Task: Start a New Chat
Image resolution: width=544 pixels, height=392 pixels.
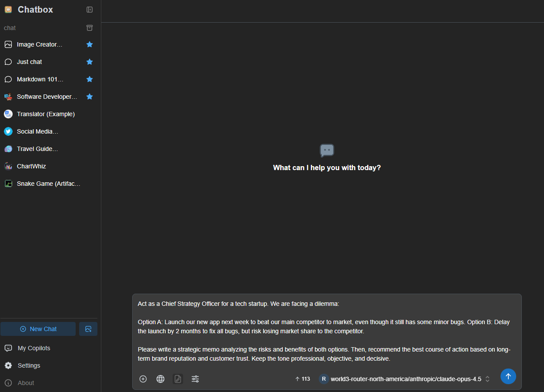Action: click(38, 329)
